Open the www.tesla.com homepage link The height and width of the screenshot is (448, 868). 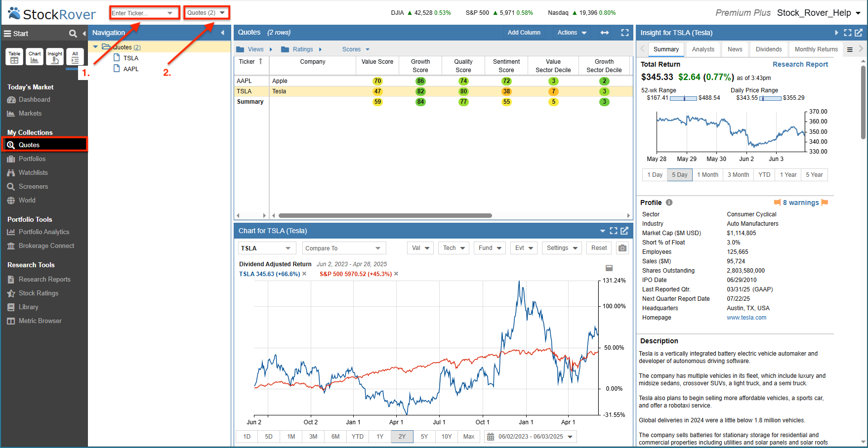pos(746,318)
